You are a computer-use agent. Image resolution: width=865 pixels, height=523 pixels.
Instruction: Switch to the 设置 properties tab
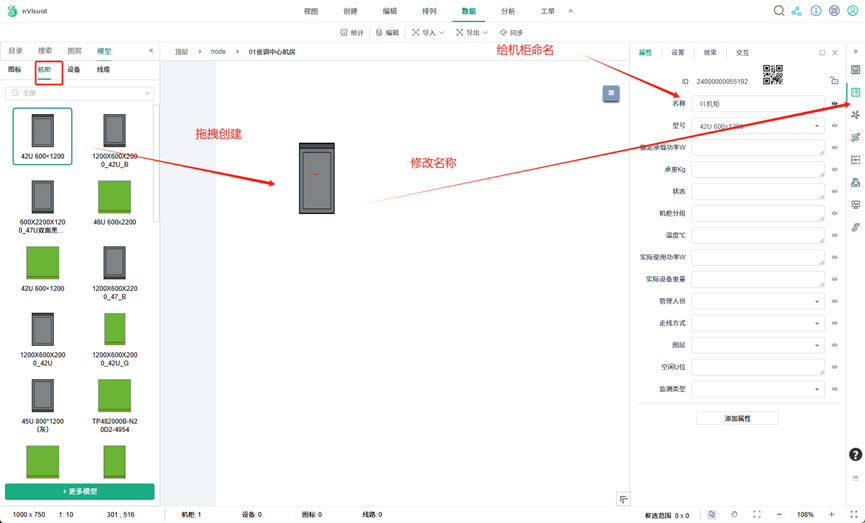[x=677, y=52]
